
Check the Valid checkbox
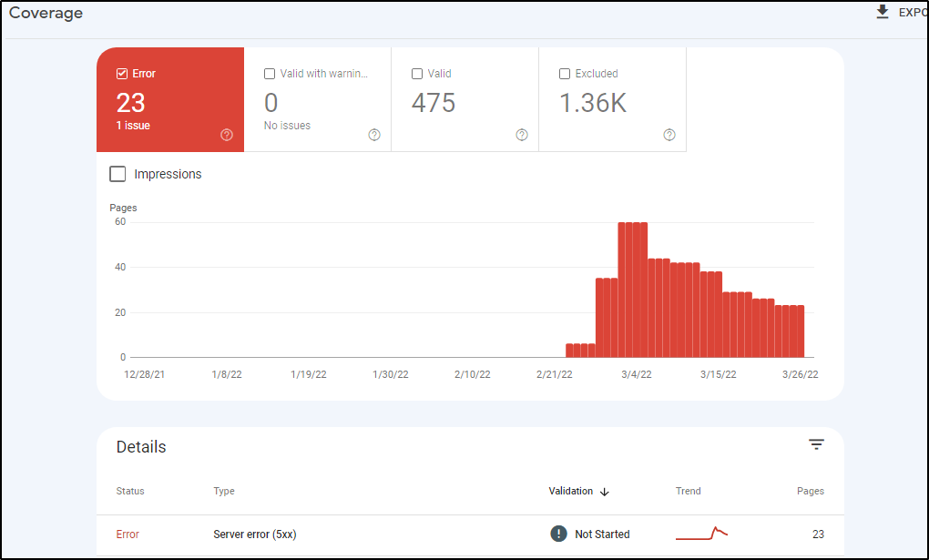[x=417, y=74]
